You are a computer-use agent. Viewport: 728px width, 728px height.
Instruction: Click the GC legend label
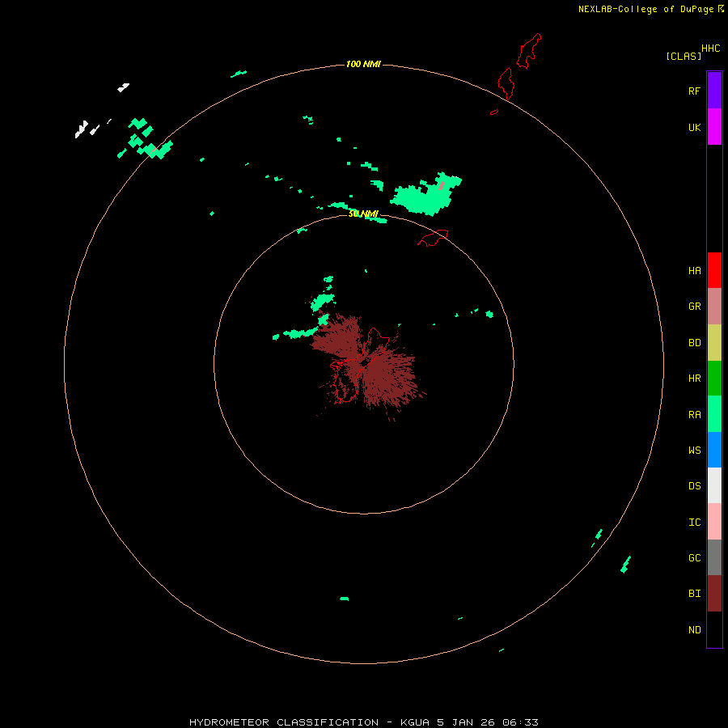[x=694, y=558]
